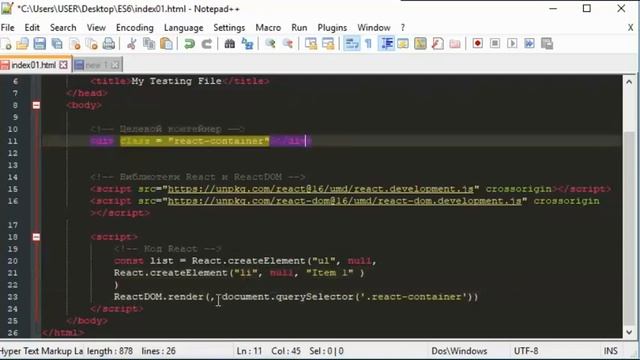
Task: Toggle Show All Characters pilcrow icon
Action: coord(369,44)
